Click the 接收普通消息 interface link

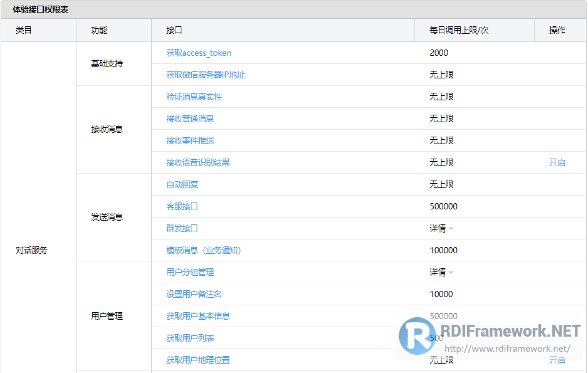pos(190,119)
